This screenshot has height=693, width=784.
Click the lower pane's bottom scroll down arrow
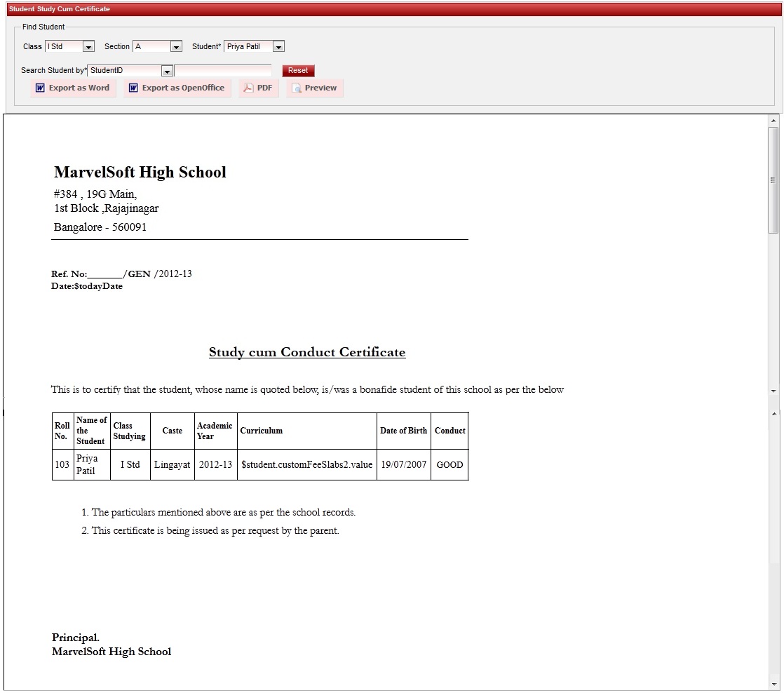773,684
